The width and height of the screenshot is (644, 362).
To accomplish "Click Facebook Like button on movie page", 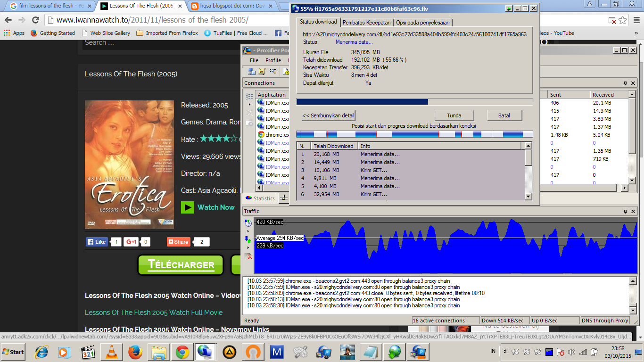I will (x=97, y=242).
